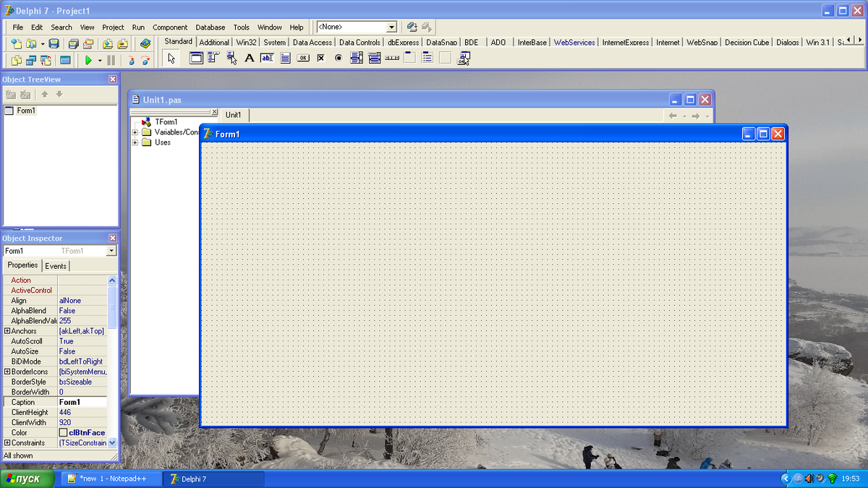Click the Step Over debug icon
868x488 pixels.
pos(145,60)
